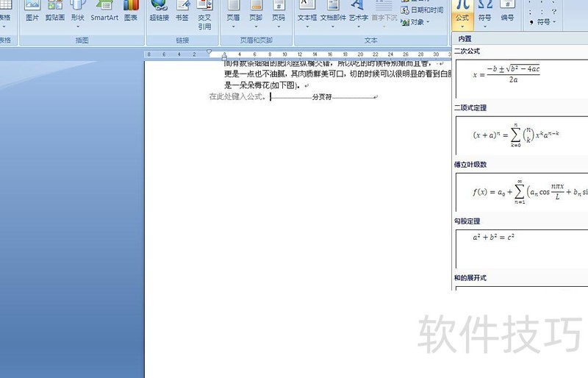The height and width of the screenshot is (378, 588).
Task: Insert the 二项式定理 binomial theorem equation
Action: point(522,135)
